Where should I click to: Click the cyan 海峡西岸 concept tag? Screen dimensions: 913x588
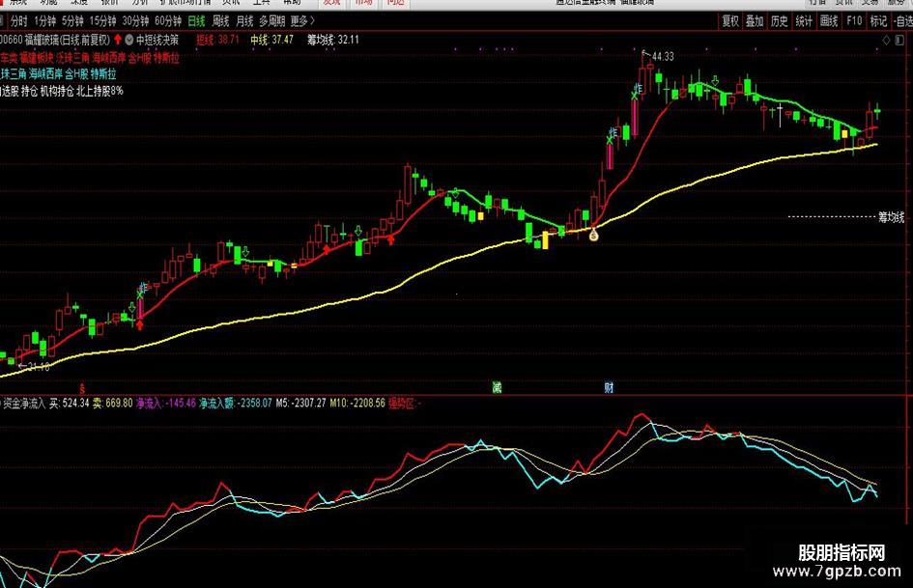click(x=45, y=74)
